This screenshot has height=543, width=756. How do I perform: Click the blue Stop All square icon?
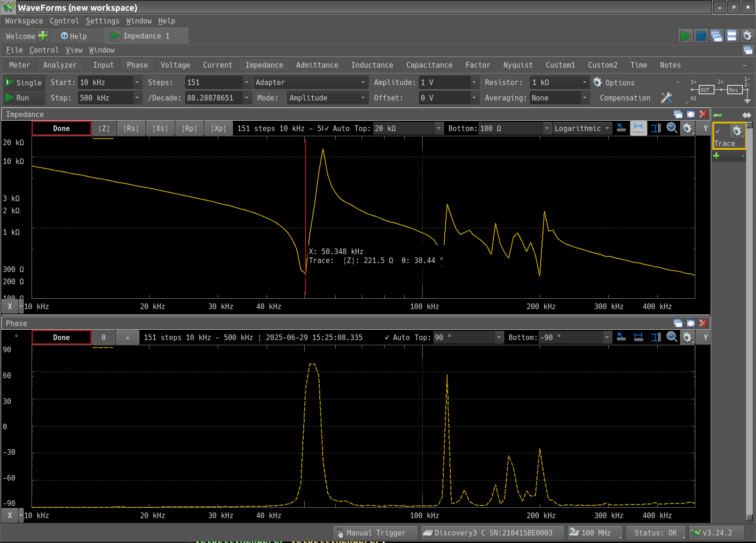[701, 36]
